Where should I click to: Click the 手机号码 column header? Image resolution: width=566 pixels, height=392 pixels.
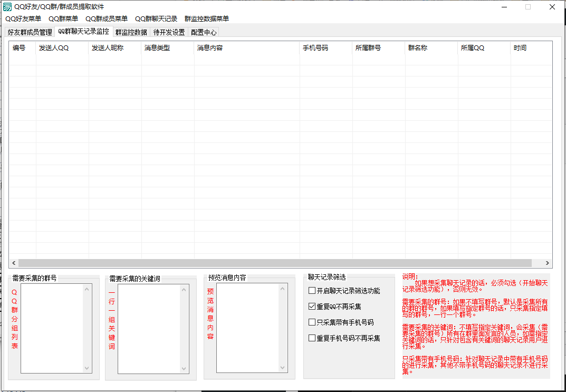[x=325, y=47]
